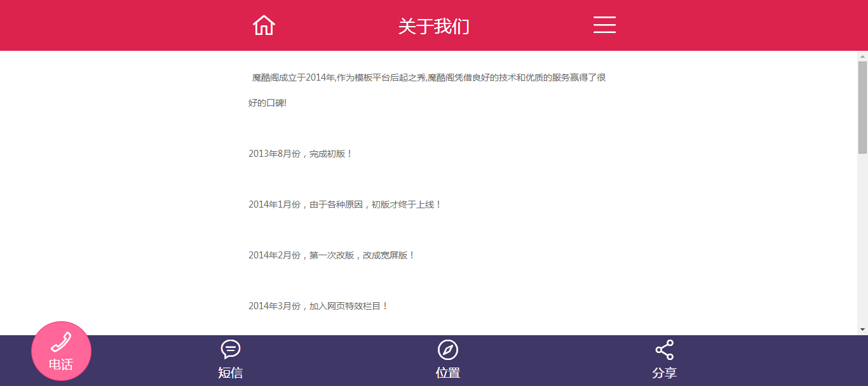Viewport: 868px width, 386px height.
Task: Click the 2014年3月份 网页特效栏目 line
Action: pos(318,306)
